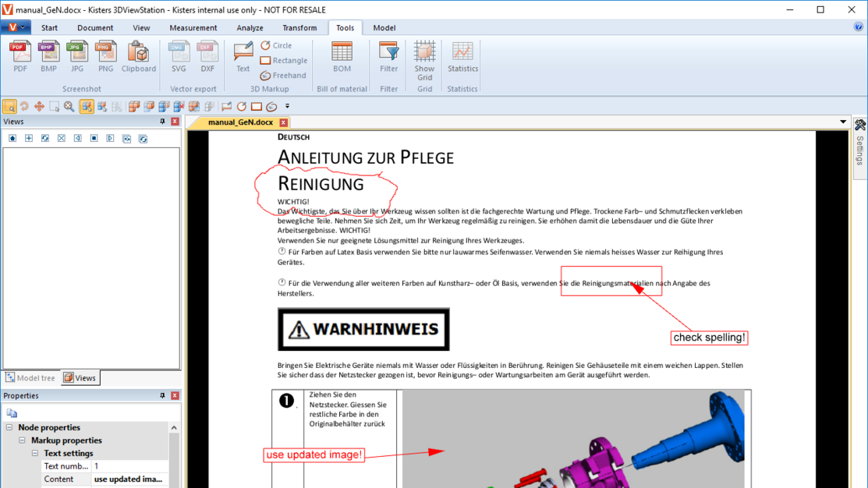Click properties scrollbar up arrow

174,428
